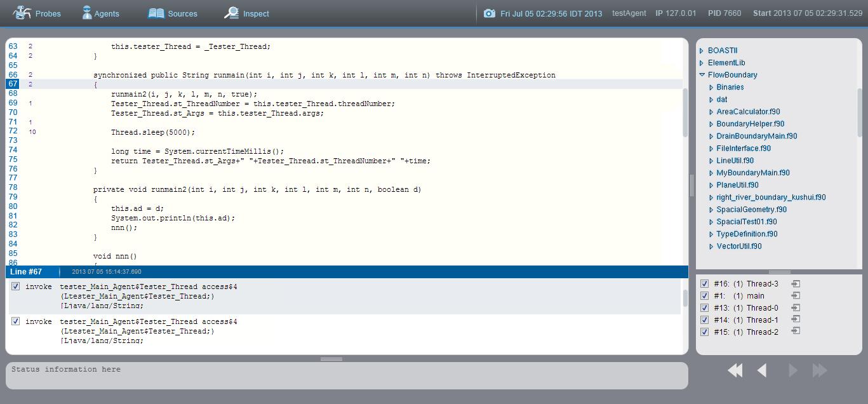Open the Sources tab
The height and width of the screenshot is (404, 868).
(x=173, y=13)
